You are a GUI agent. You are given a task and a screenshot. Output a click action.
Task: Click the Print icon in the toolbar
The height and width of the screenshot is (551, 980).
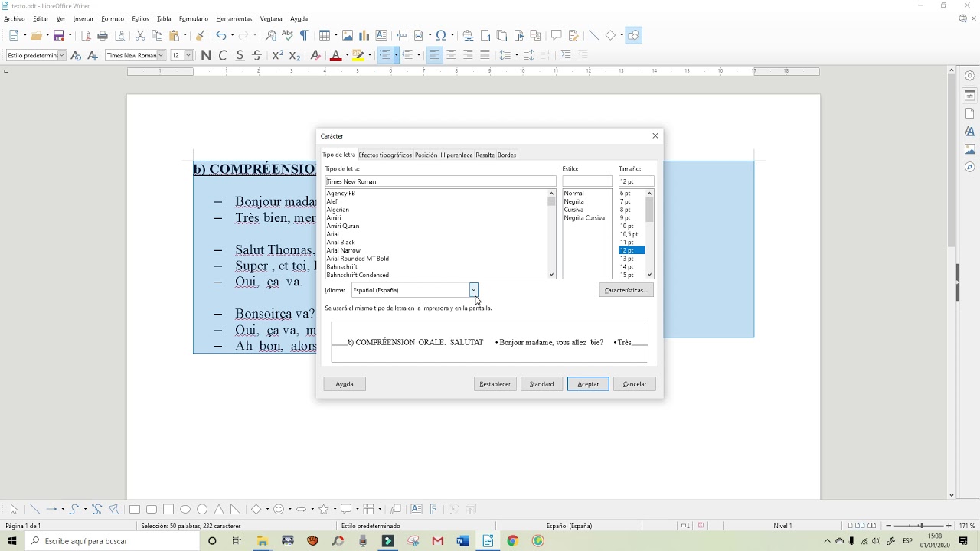coord(103,35)
